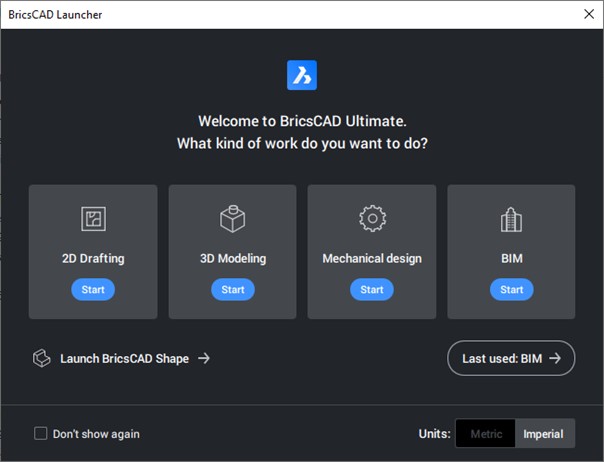Switch units to Metric
The image size is (604, 462).
click(x=486, y=433)
